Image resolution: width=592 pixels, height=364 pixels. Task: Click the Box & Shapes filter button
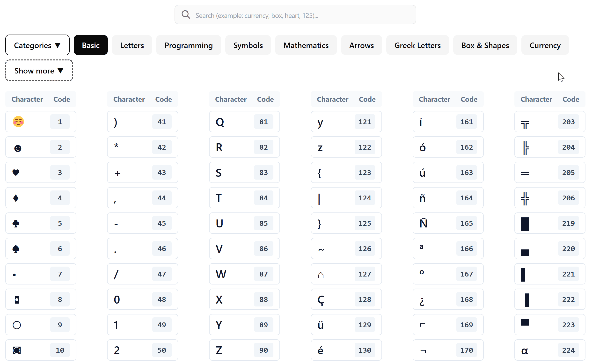click(485, 45)
